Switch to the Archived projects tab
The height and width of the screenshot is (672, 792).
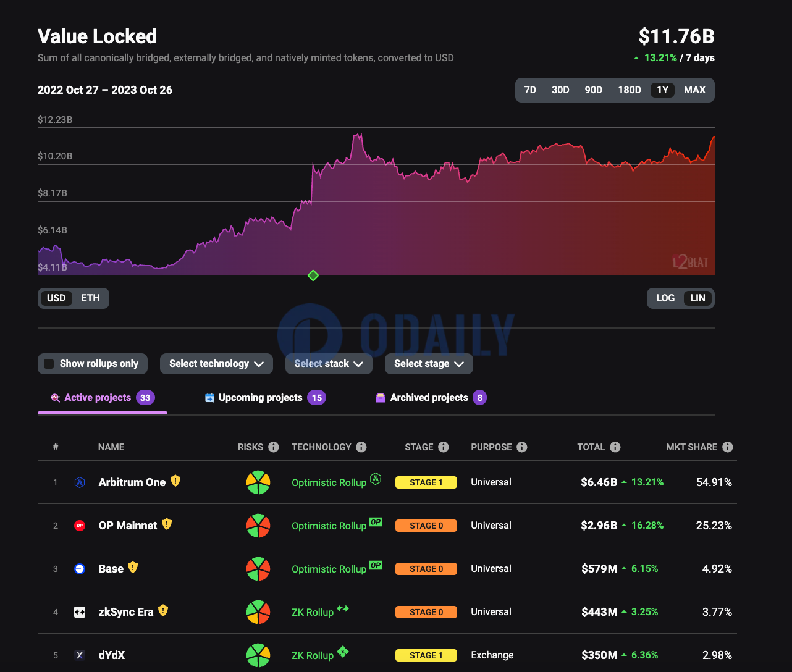point(431,398)
